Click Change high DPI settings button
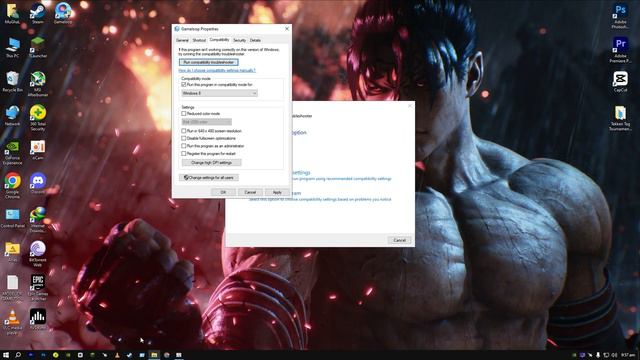The width and height of the screenshot is (640, 360). 211,162
